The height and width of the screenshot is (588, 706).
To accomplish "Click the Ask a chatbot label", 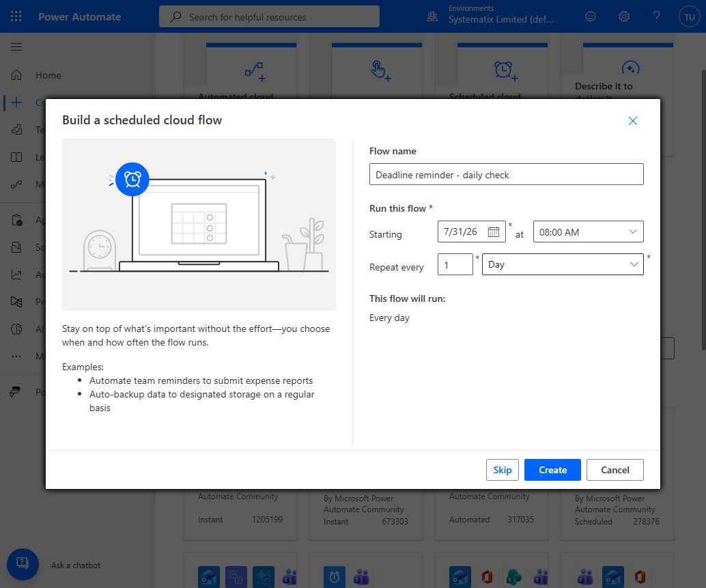I will click(76, 565).
